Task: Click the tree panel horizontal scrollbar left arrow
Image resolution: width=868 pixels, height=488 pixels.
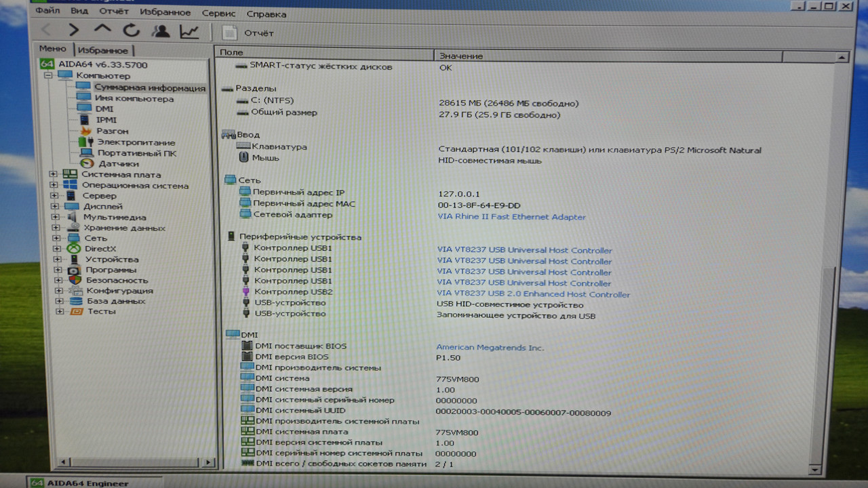Action: point(63,462)
